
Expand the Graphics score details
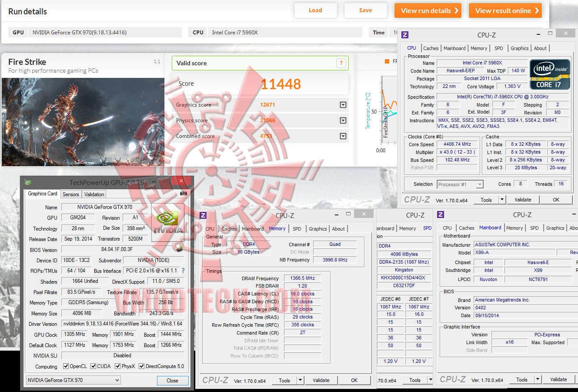[x=343, y=105]
